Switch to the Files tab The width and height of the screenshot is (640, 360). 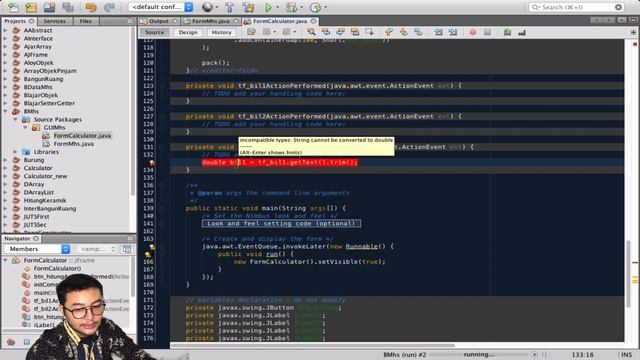[x=86, y=21]
